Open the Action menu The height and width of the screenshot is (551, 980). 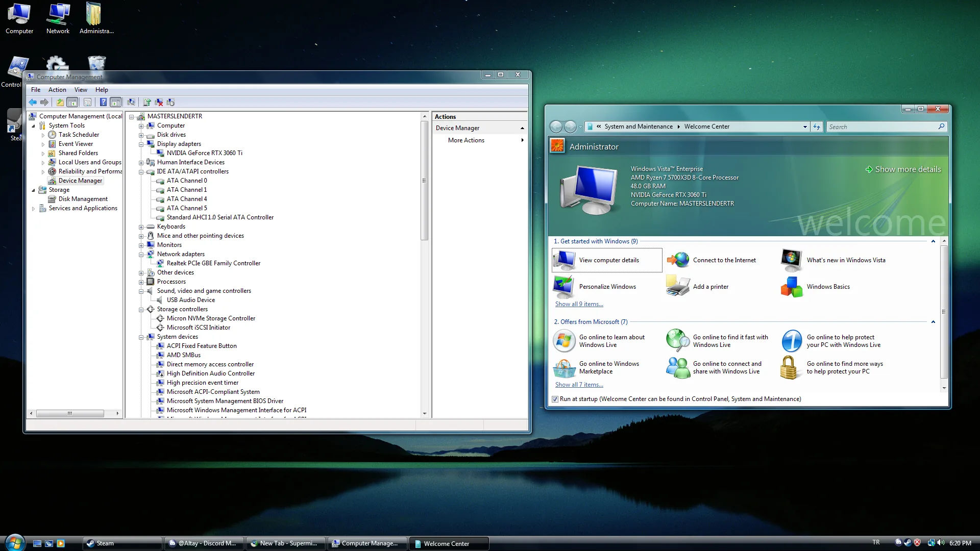pyautogui.click(x=57, y=90)
